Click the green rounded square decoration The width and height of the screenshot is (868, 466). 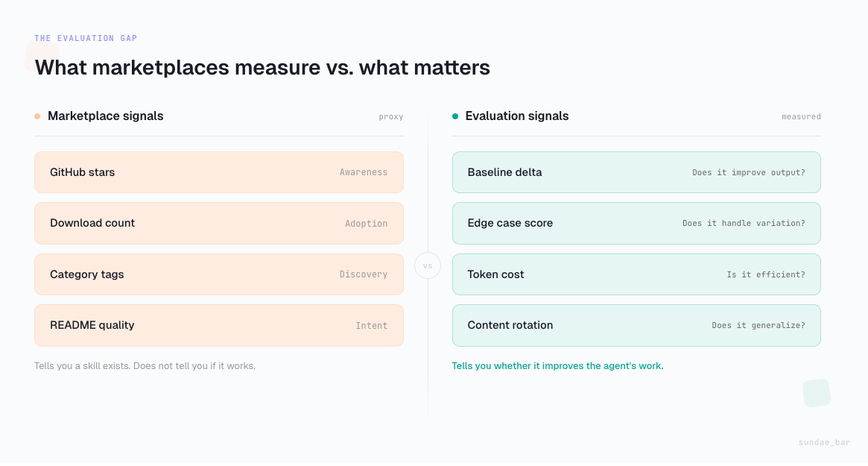pyautogui.click(x=816, y=393)
